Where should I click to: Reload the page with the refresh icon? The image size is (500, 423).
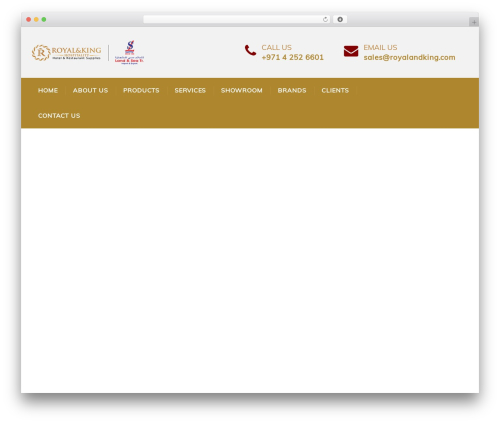pyautogui.click(x=325, y=20)
